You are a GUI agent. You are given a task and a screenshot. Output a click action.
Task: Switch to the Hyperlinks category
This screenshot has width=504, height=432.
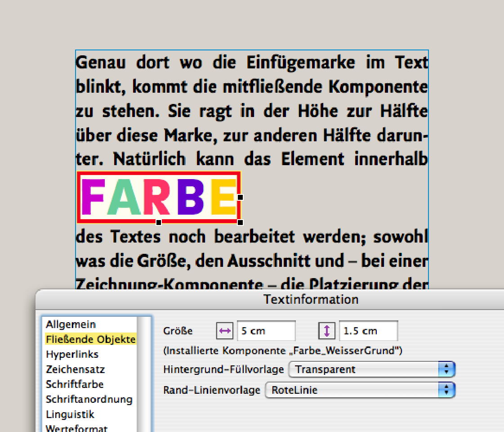(72, 354)
